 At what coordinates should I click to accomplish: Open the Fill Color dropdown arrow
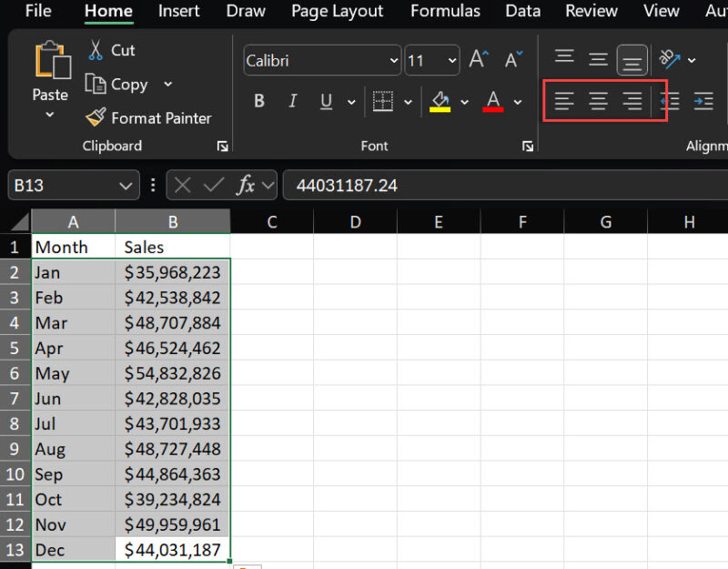(x=464, y=102)
